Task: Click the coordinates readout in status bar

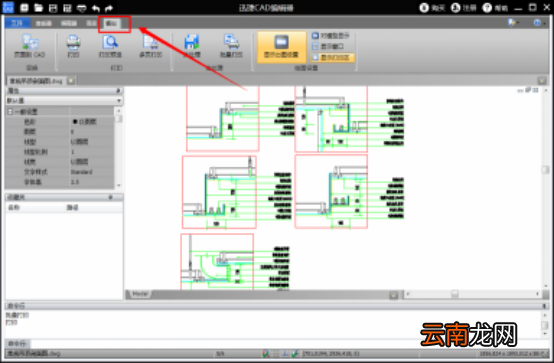Action: tap(331, 353)
